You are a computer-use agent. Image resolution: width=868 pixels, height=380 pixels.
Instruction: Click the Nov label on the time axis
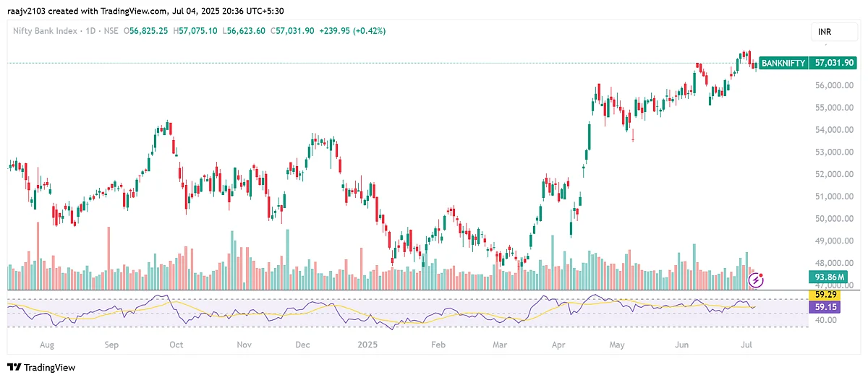[244, 345]
